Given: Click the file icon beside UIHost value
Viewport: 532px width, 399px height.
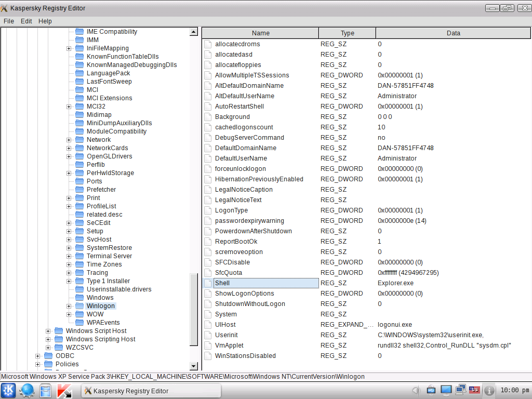Looking at the screenshot, I should tap(208, 325).
